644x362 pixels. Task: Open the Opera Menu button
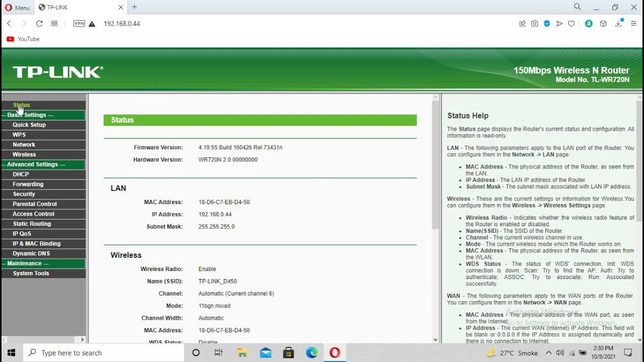click(17, 8)
